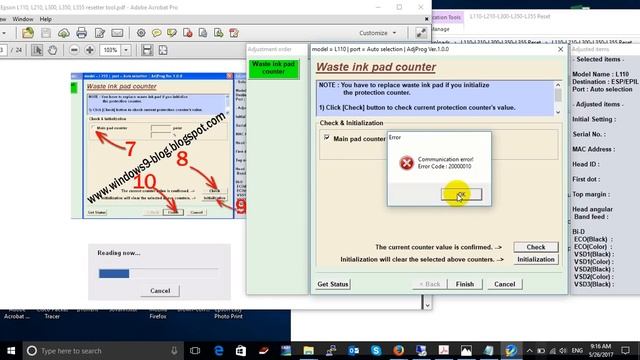Zoom out with minus icon

pyautogui.click(x=74, y=50)
